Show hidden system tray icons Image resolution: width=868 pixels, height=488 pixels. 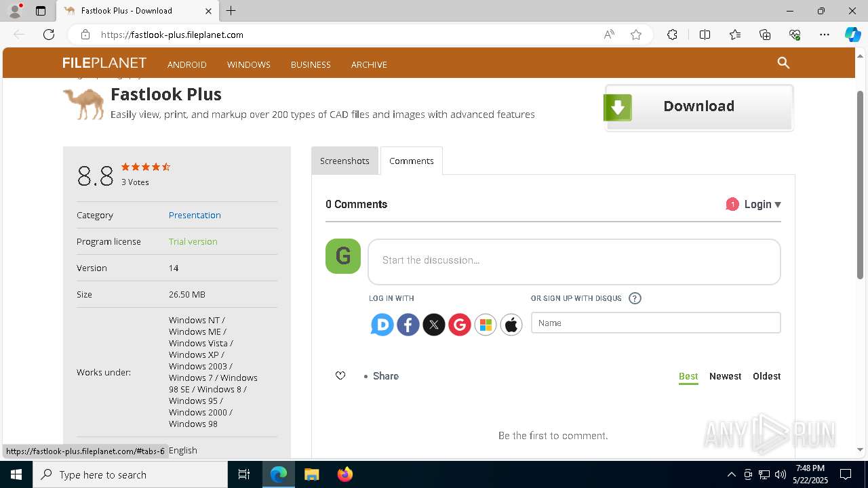(731, 474)
